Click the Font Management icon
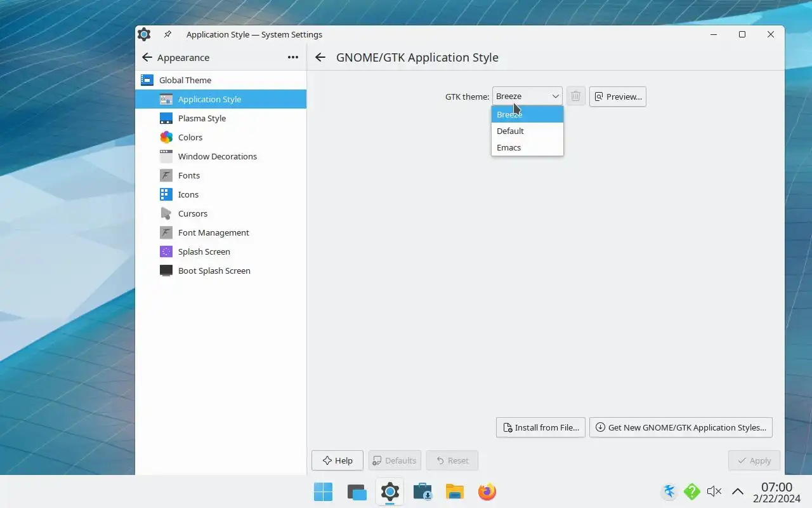The image size is (812, 508). click(166, 232)
